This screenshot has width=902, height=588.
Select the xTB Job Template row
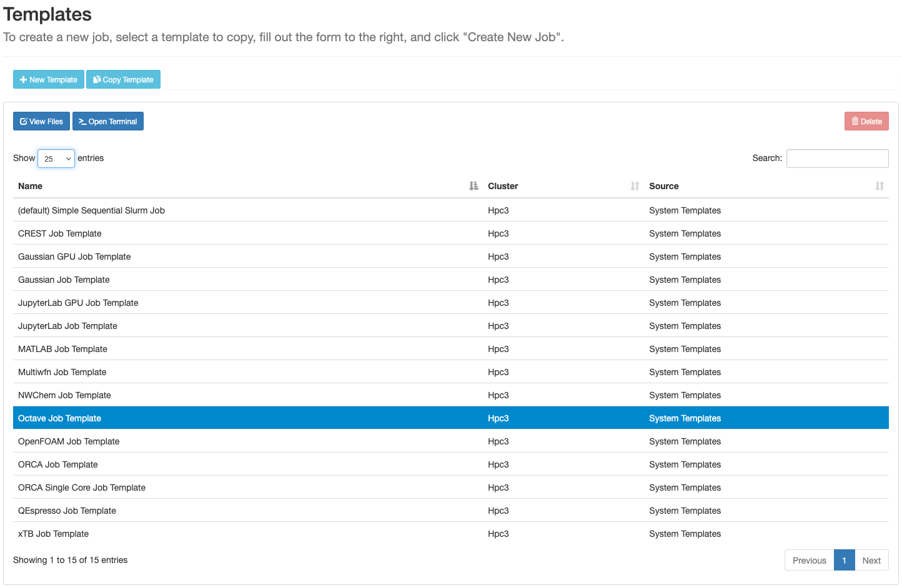250,534
